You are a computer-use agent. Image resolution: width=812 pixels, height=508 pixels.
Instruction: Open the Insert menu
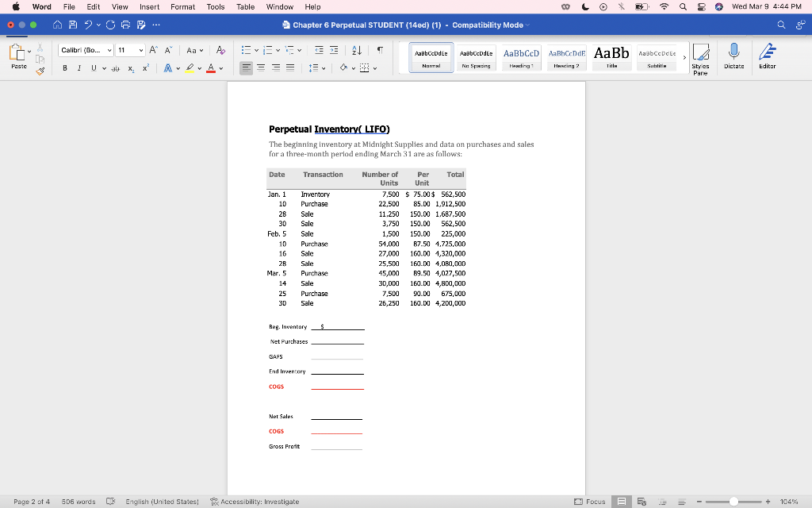[149, 6]
